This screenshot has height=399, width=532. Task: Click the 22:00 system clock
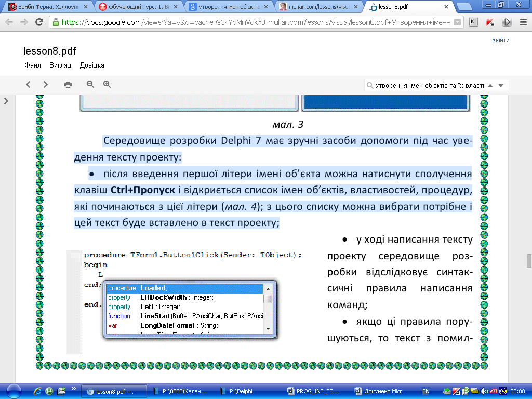517,392
